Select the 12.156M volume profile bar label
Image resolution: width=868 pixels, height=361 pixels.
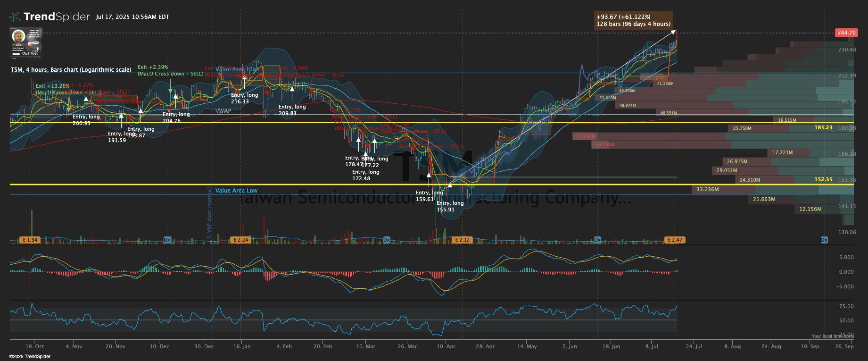point(810,209)
